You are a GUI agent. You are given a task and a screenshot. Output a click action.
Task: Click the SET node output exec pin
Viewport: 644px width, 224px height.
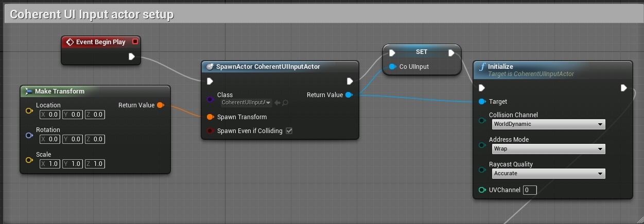pyautogui.click(x=451, y=53)
